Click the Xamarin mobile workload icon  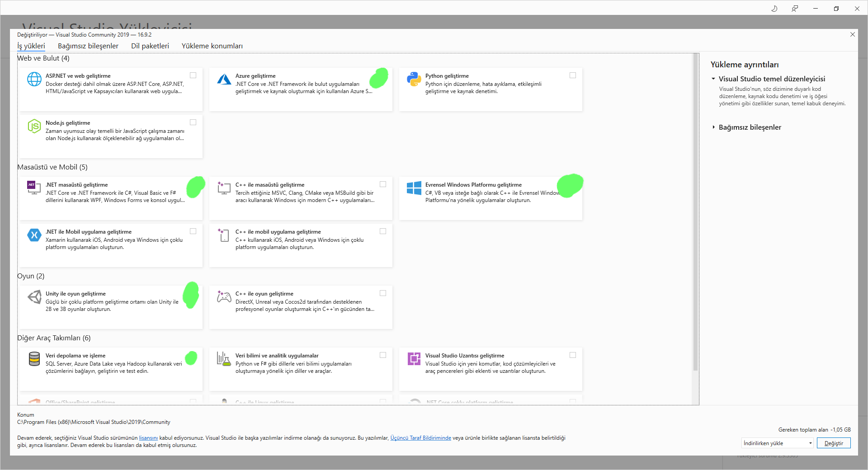[34, 235]
